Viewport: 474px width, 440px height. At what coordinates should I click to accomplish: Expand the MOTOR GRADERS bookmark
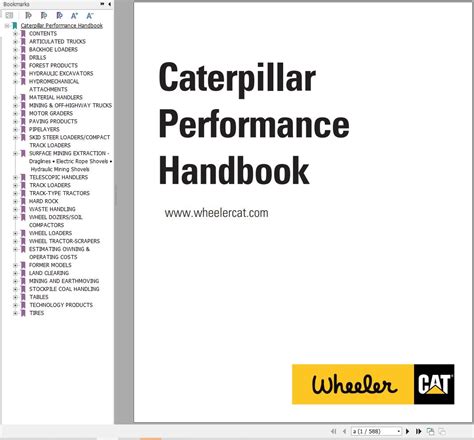click(15, 114)
